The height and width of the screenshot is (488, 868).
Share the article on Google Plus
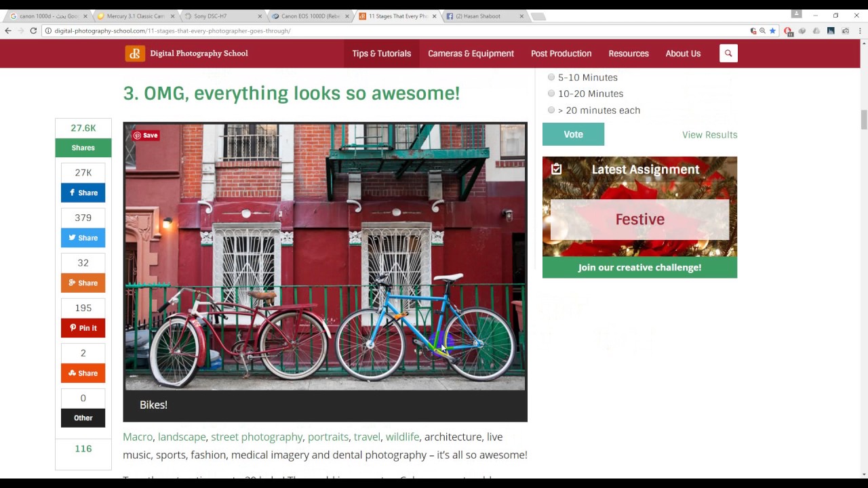pos(83,283)
